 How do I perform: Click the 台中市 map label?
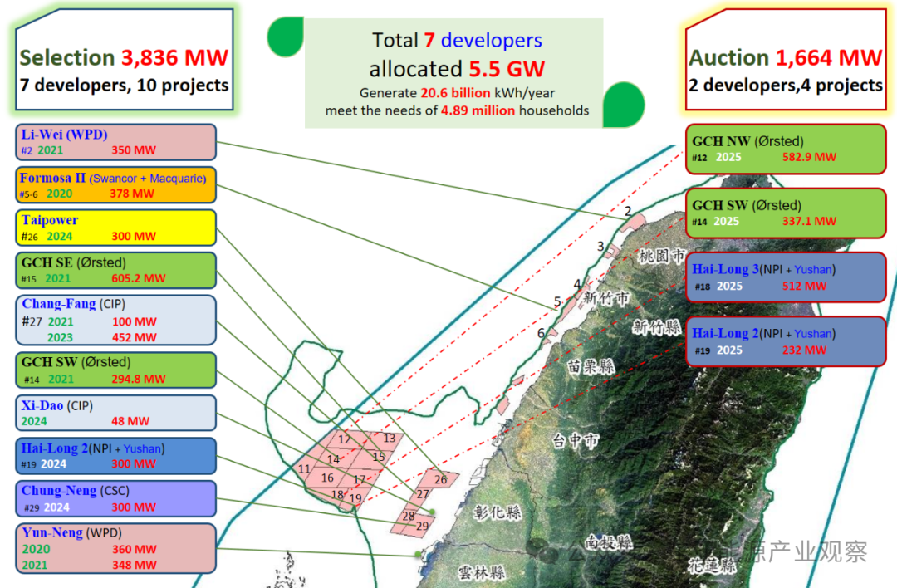pos(576,440)
